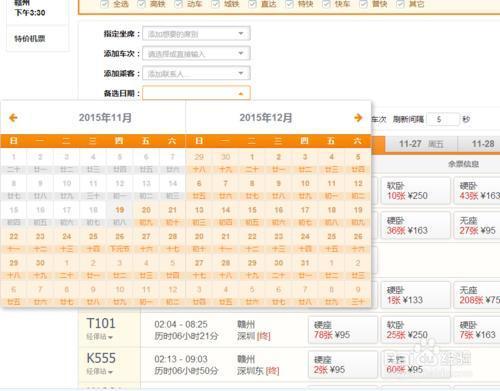Go to previous month with left arrow
Viewport: 500px width, 391px height.
pyautogui.click(x=13, y=117)
